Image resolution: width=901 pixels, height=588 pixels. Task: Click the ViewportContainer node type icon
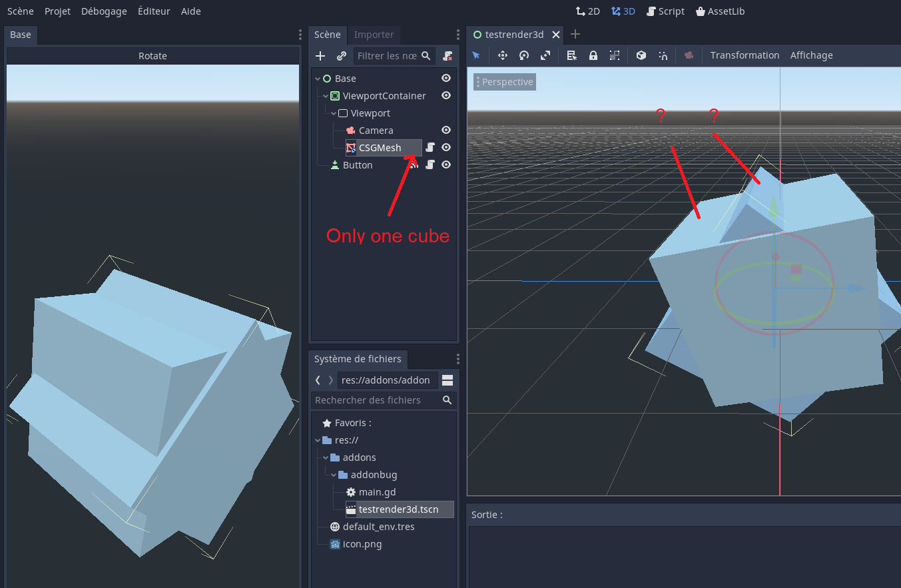pos(335,96)
